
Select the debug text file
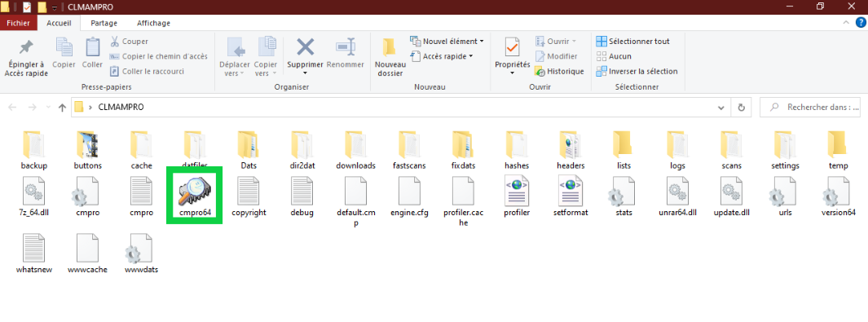[302, 197]
